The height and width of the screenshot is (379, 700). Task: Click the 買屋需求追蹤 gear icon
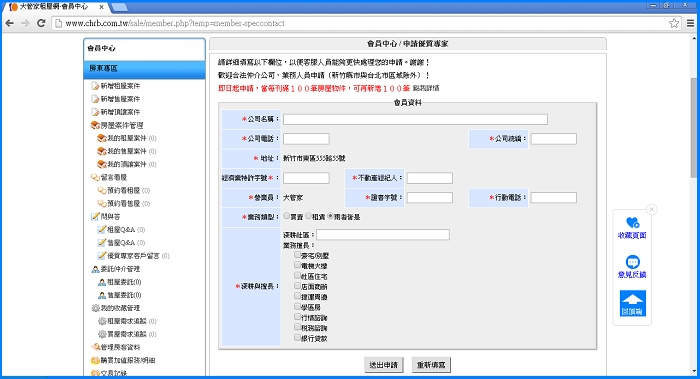pyautogui.click(x=102, y=334)
